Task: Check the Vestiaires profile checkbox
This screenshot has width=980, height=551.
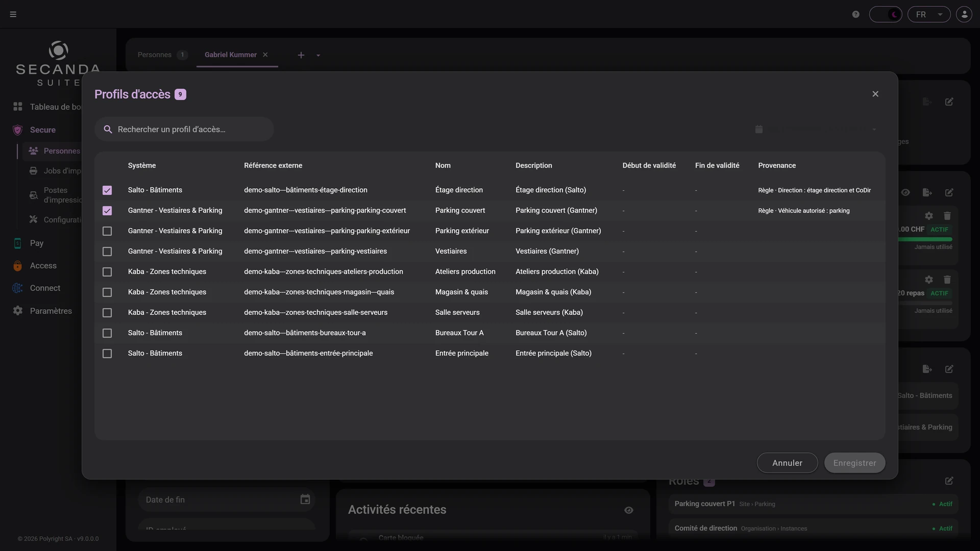Action: pyautogui.click(x=107, y=252)
